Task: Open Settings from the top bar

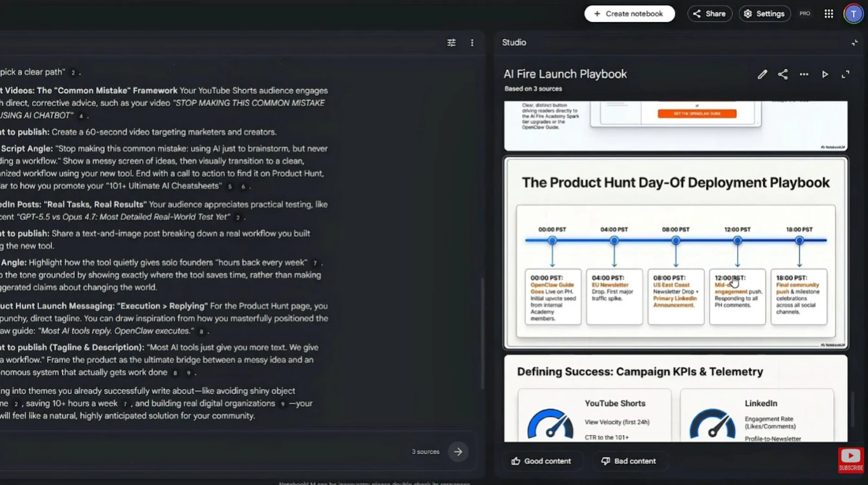Action: click(x=764, y=14)
